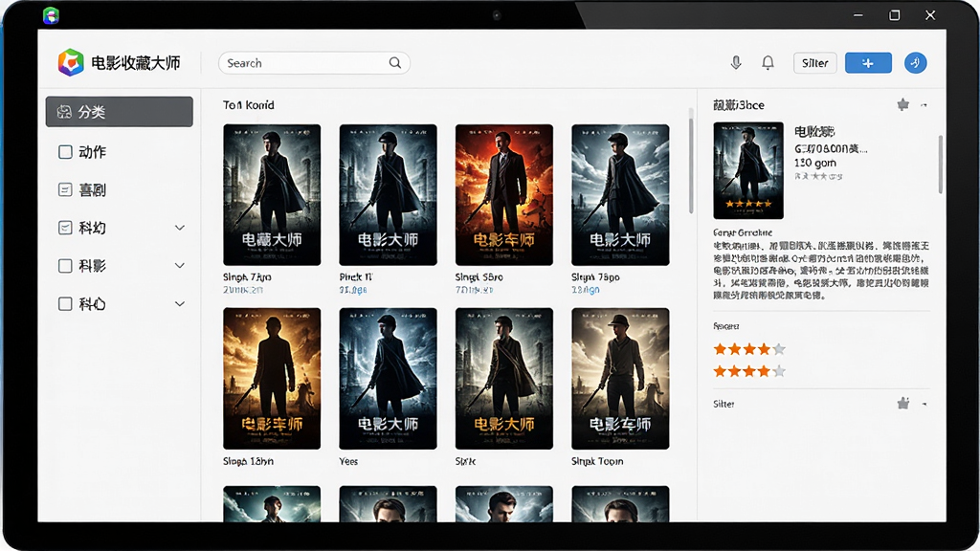Open the golden silhouette poster above Singa 1āhn
The image size is (980, 551).
(x=272, y=379)
